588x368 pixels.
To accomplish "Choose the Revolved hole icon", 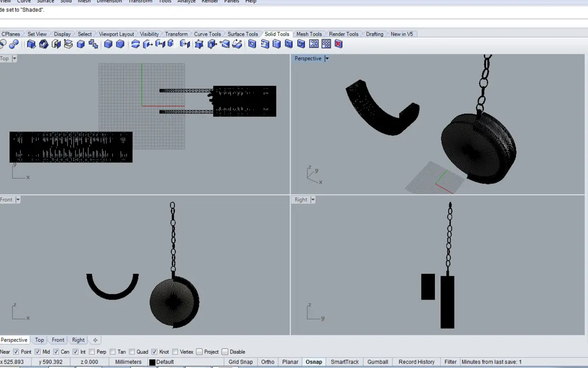I will (x=276, y=44).
